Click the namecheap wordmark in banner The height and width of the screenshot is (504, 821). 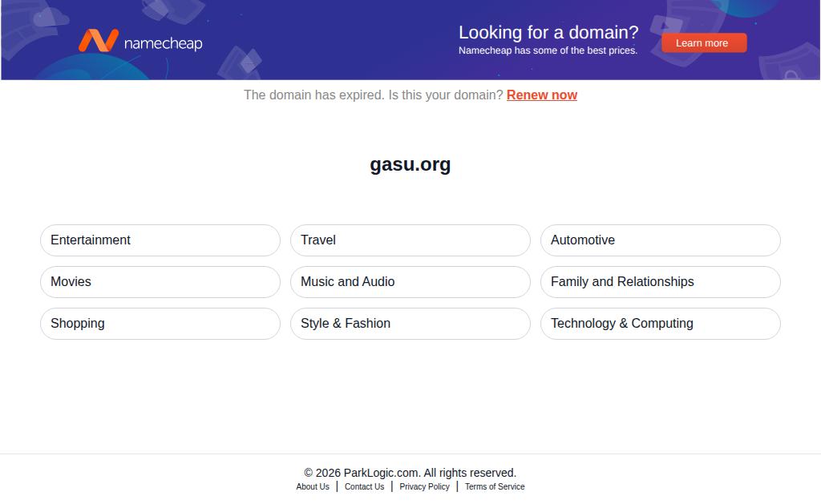(163, 43)
